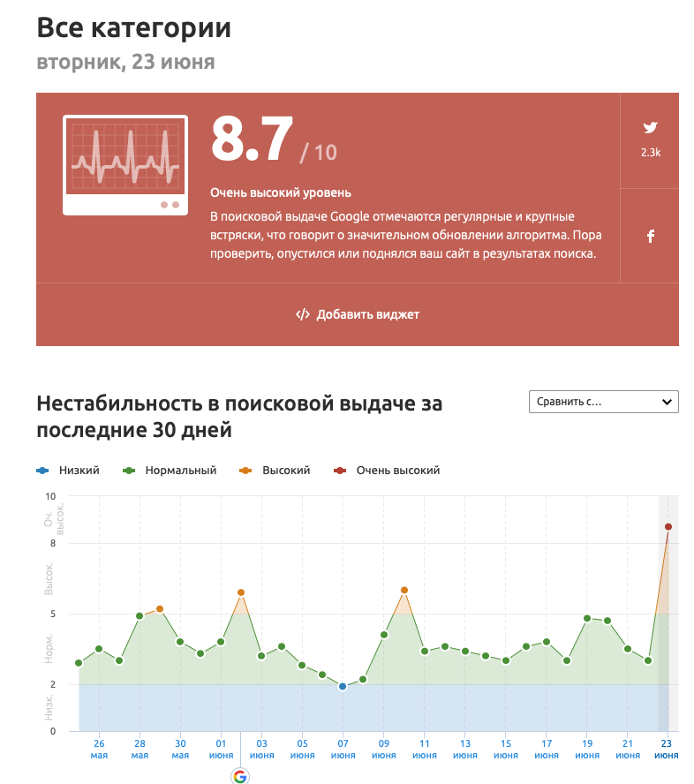Click the Все категории heading
This screenshot has height=784, width=694.
pyautogui.click(x=134, y=28)
